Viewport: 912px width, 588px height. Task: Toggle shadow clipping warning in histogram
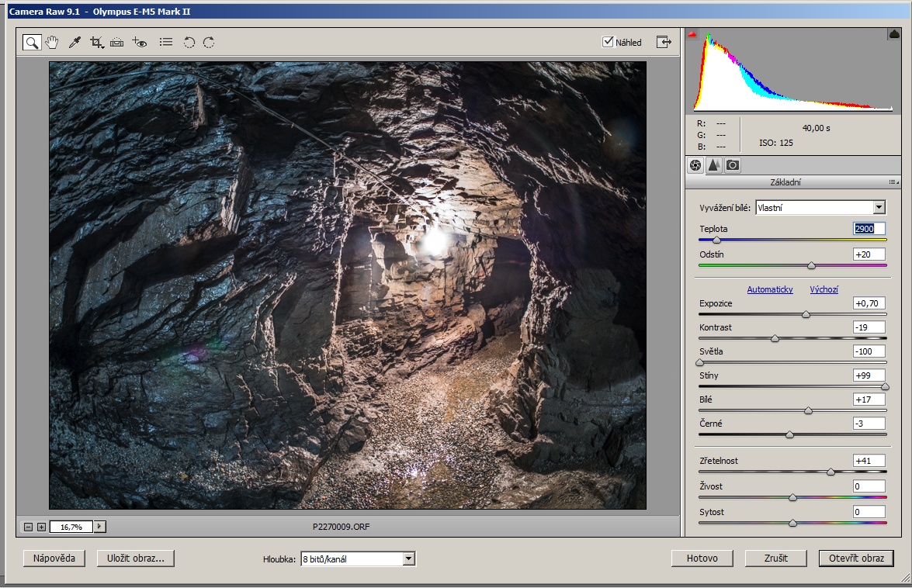pyautogui.click(x=692, y=34)
